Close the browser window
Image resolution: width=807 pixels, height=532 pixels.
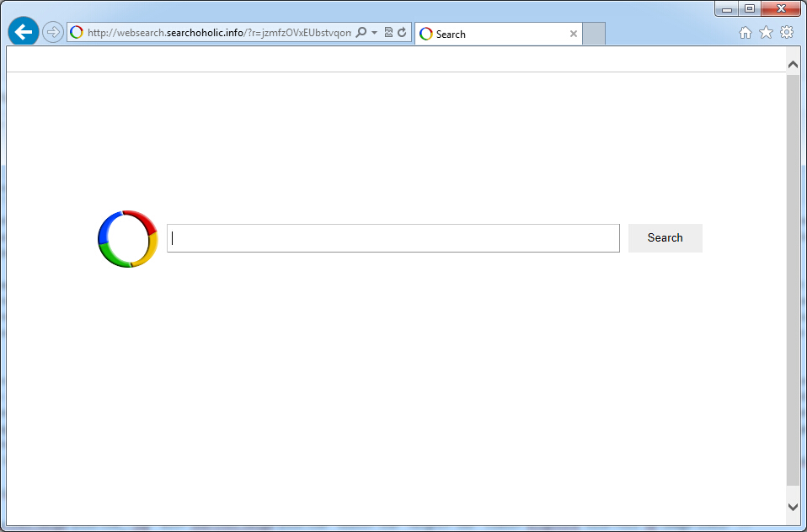click(x=781, y=8)
